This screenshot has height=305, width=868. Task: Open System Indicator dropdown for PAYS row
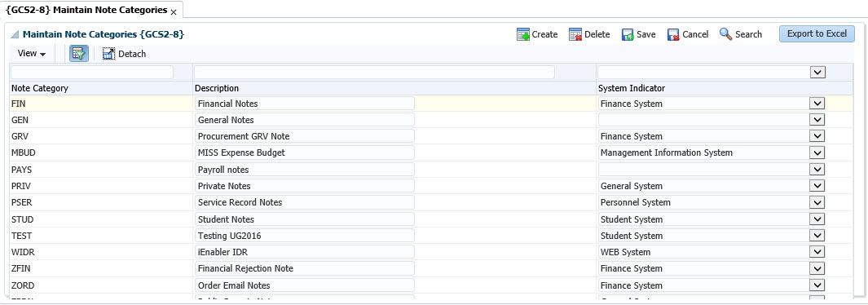click(x=817, y=170)
